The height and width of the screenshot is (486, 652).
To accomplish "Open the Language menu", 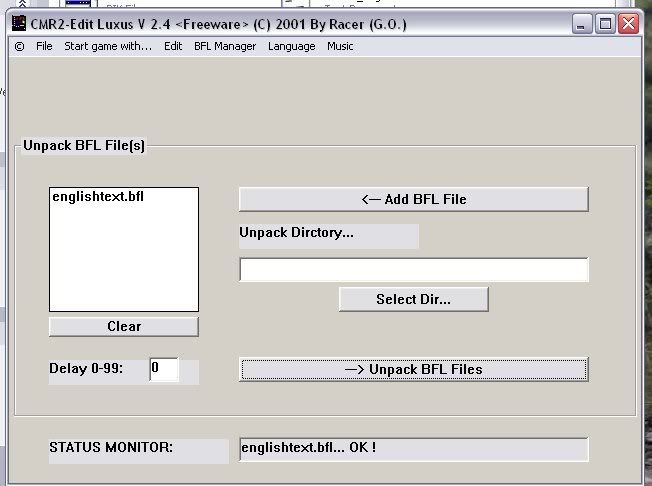I will (x=291, y=46).
